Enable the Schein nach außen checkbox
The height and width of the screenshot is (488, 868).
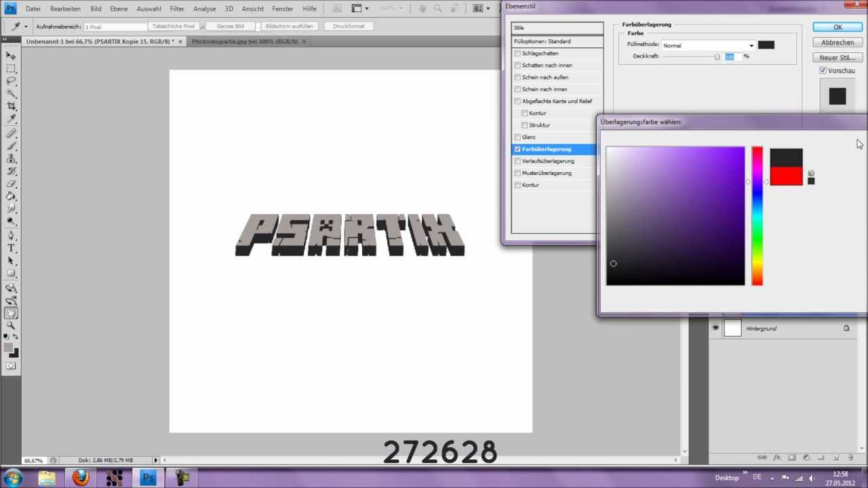518,77
